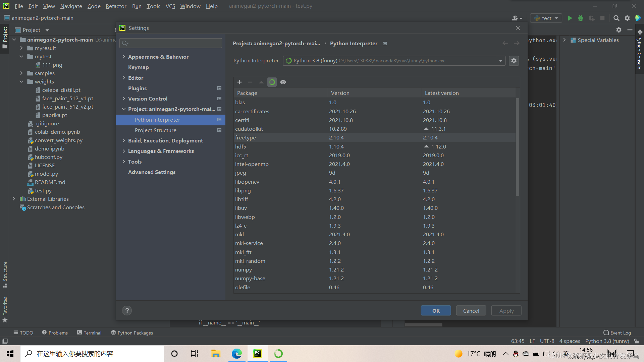The height and width of the screenshot is (362, 644).
Task: Select cudatoolkit package row
Action: [x=374, y=129]
